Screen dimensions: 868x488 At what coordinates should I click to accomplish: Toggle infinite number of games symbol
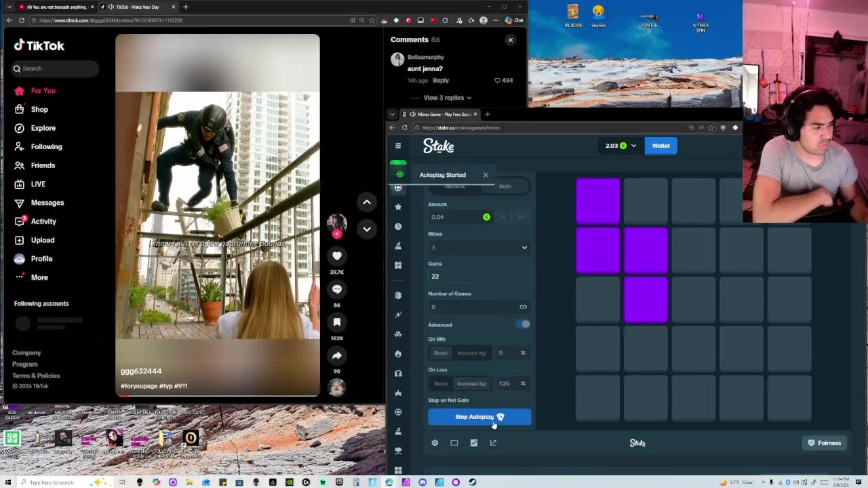pyautogui.click(x=523, y=307)
